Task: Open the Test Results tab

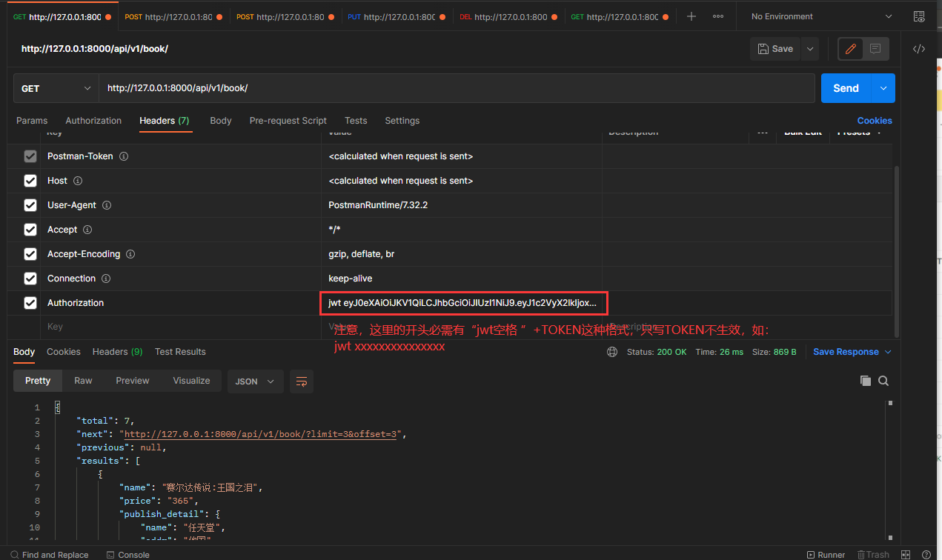Action: point(180,352)
